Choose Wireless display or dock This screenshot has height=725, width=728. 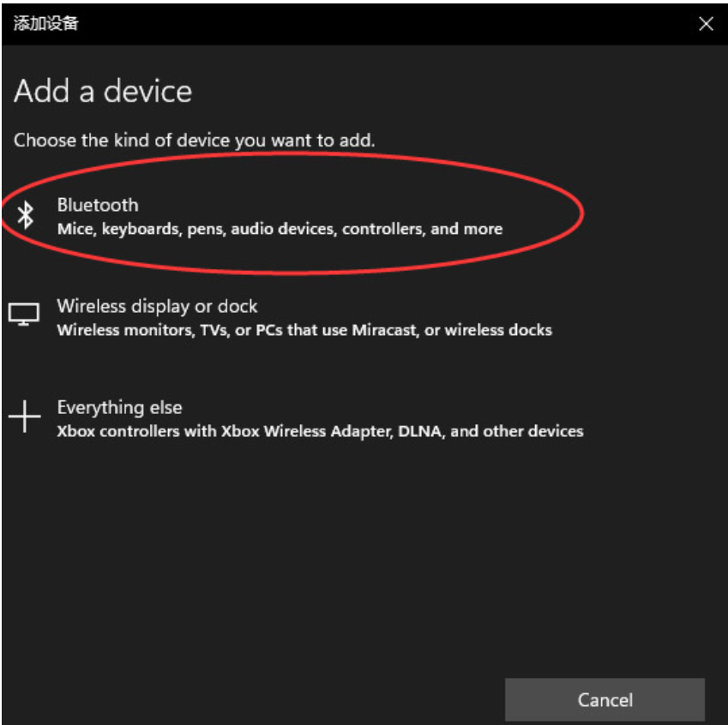(157, 306)
